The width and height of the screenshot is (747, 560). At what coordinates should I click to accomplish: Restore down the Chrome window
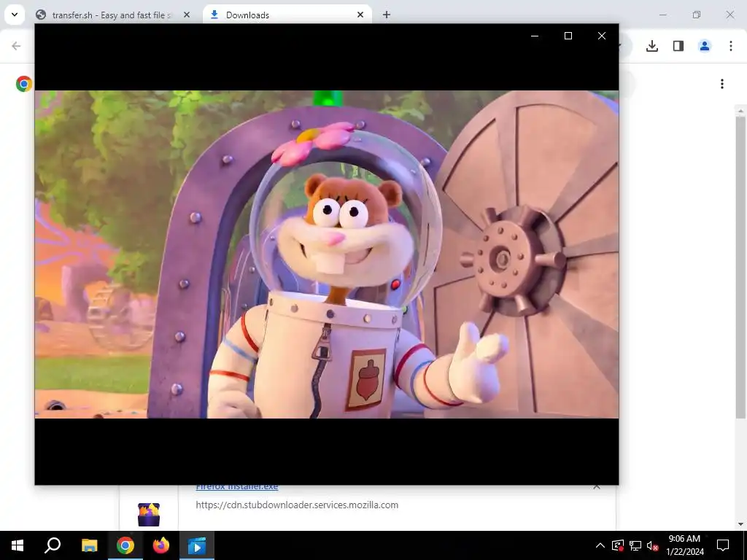[x=697, y=15]
